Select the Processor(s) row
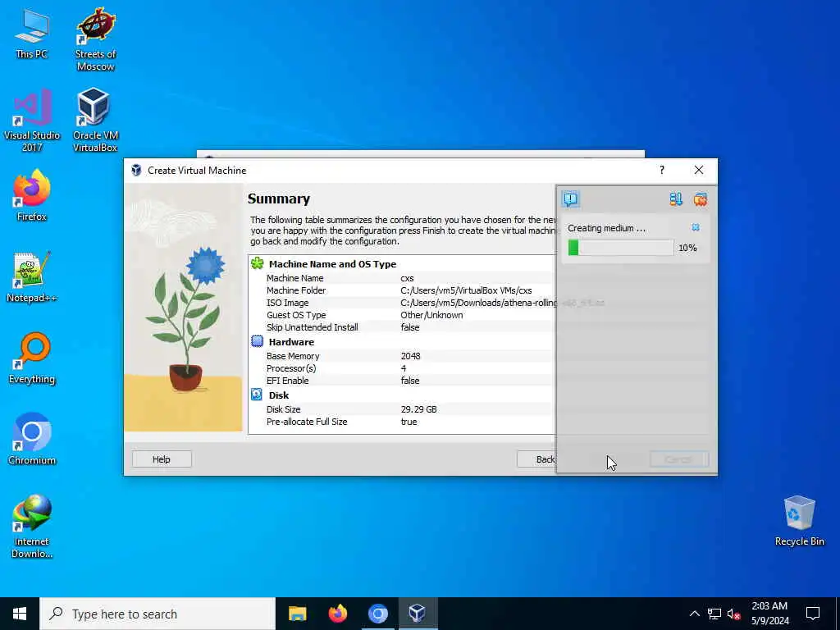The height and width of the screenshot is (630, 840). 402,368
